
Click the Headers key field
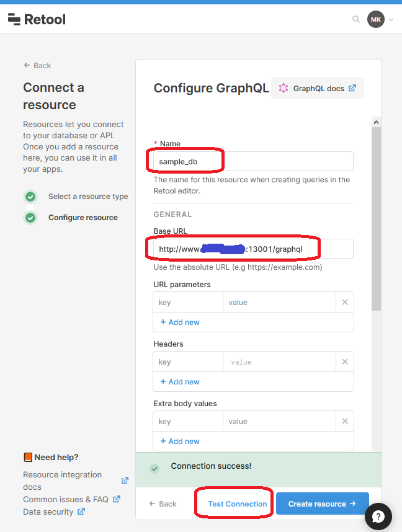tap(188, 362)
